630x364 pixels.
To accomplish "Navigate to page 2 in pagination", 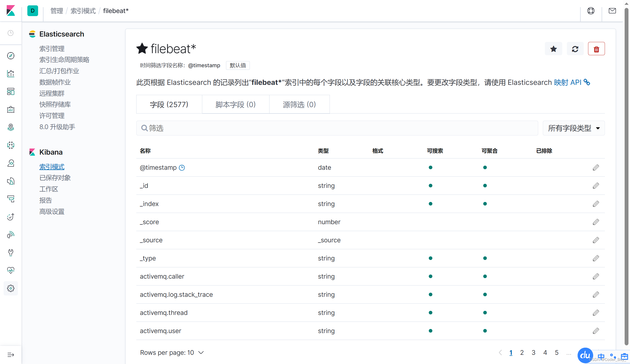I will (x=521, y=352).
